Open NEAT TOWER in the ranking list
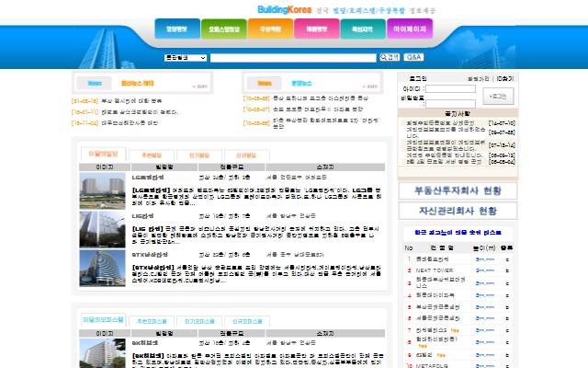Image resolution: width=588 pixels, height=368 pixels. tap(435, 270)
